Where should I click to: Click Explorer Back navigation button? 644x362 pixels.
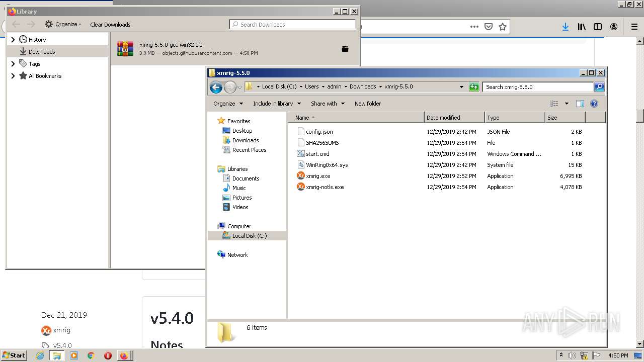pos(216,87)
